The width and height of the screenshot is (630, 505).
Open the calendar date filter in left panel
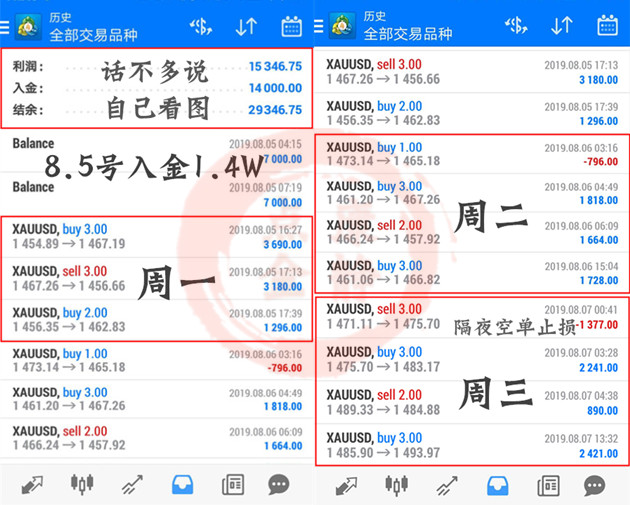point(292,26)
